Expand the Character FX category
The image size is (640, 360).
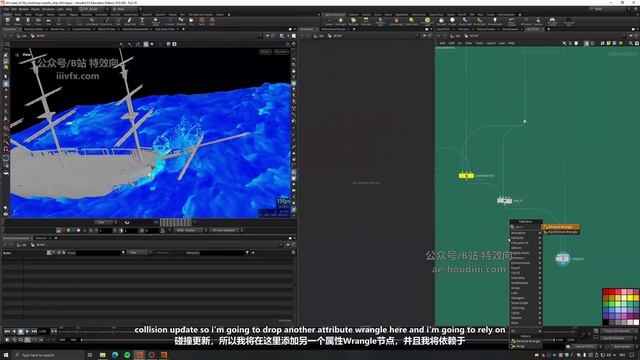point(525,242)
